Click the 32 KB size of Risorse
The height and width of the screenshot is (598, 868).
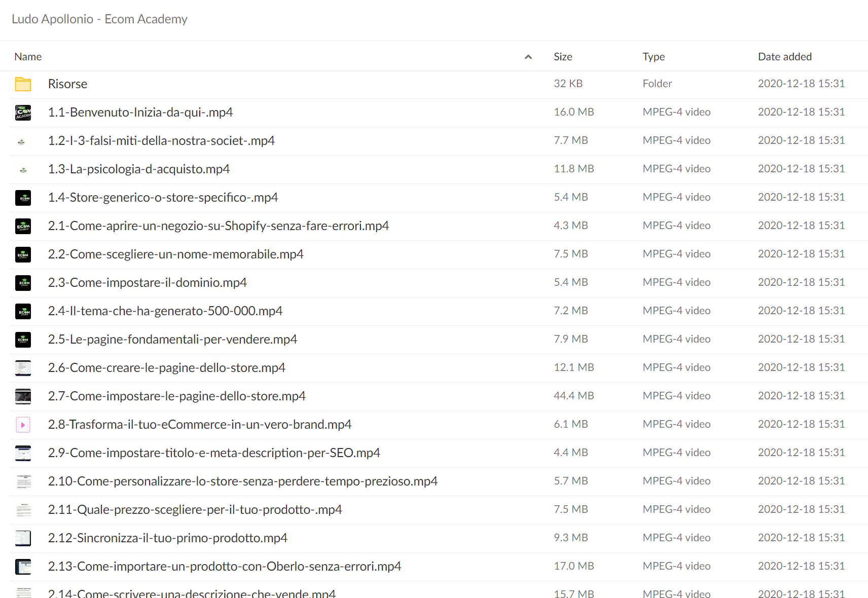tap(568, 84)
